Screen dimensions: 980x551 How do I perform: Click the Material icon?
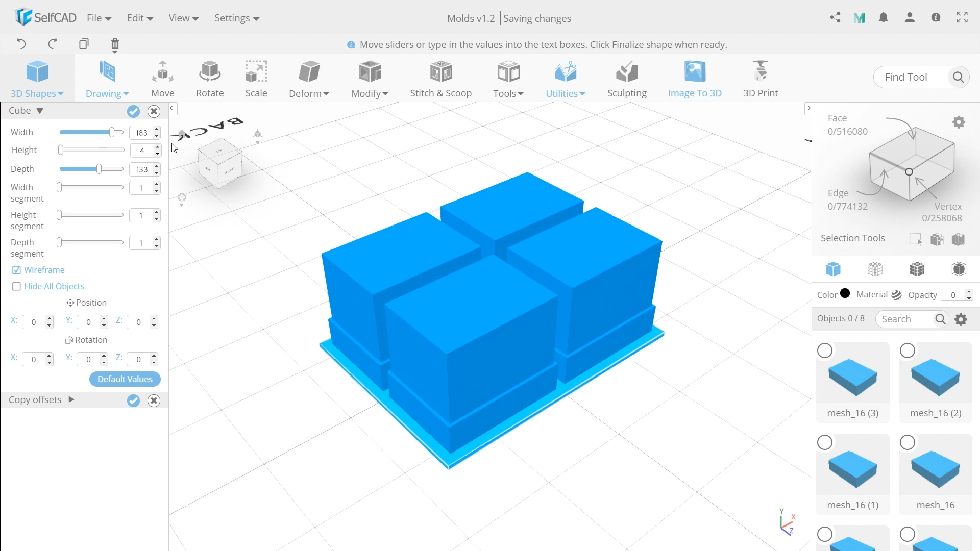897,295
